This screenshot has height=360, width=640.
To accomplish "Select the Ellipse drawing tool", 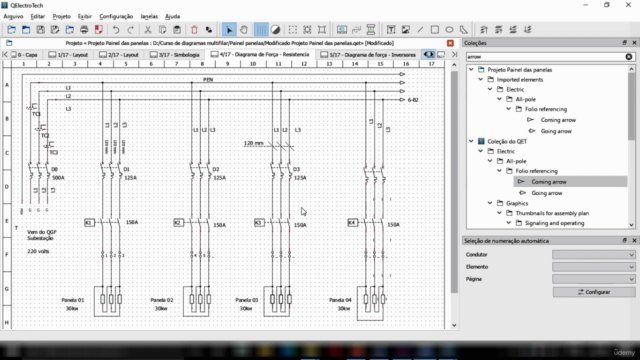I will pos(449,29).
